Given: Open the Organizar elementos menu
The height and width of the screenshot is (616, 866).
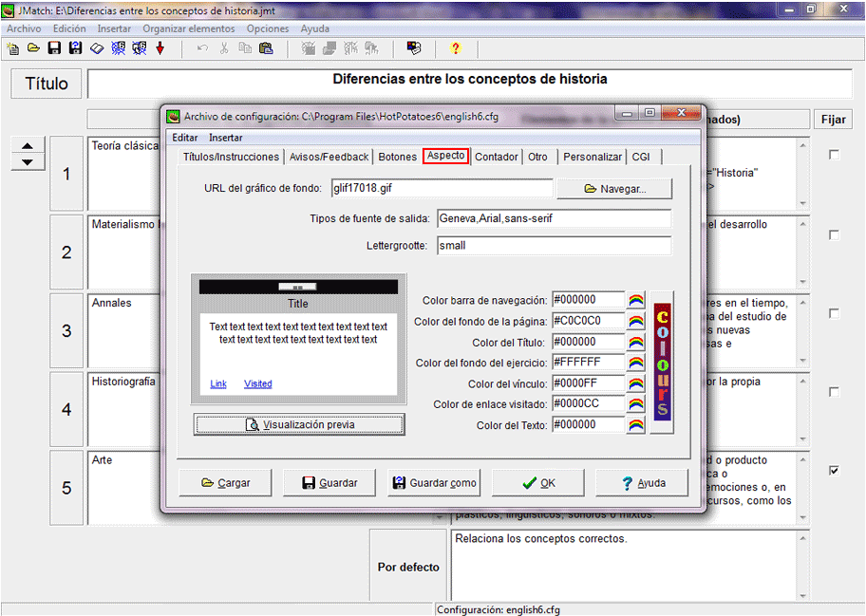Looking at the screenshot, I should pos(189,28).
